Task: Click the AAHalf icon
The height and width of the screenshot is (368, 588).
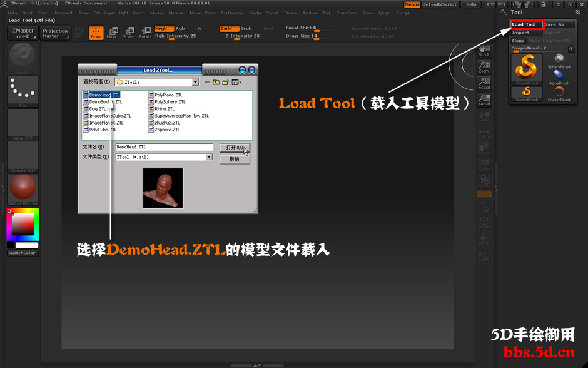Action: tap(484, 100)
